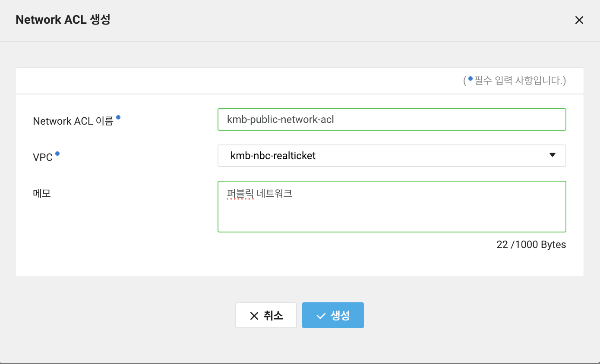Open the VPC dropdown kmb-nbc-realticket

pyautogui.click(x=392, y=156)
